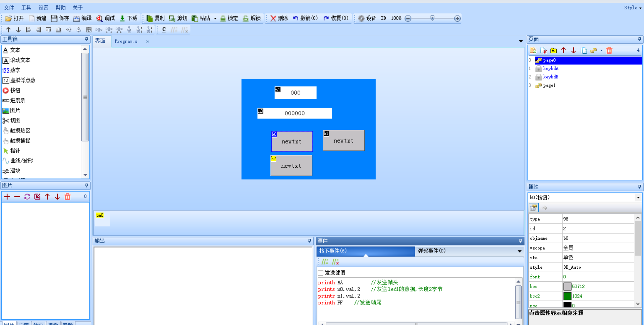Align selected components to left edge
This screenshot has height=325, width=644.
(x=29, y=30)
